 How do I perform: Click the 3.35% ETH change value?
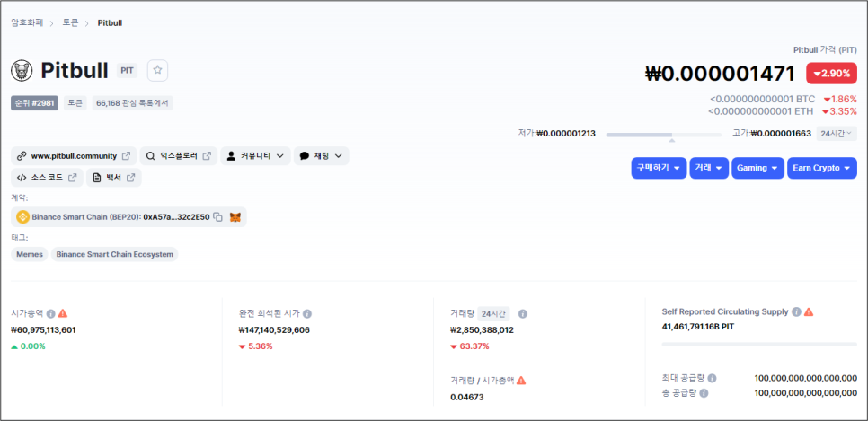(839, 111)
